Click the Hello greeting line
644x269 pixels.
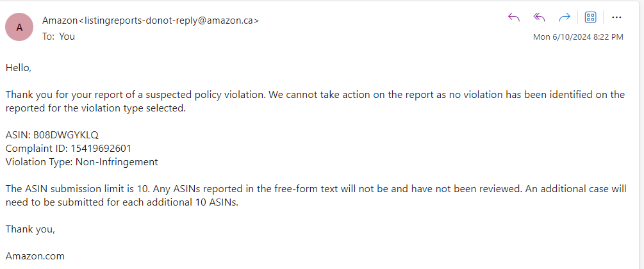19,68
